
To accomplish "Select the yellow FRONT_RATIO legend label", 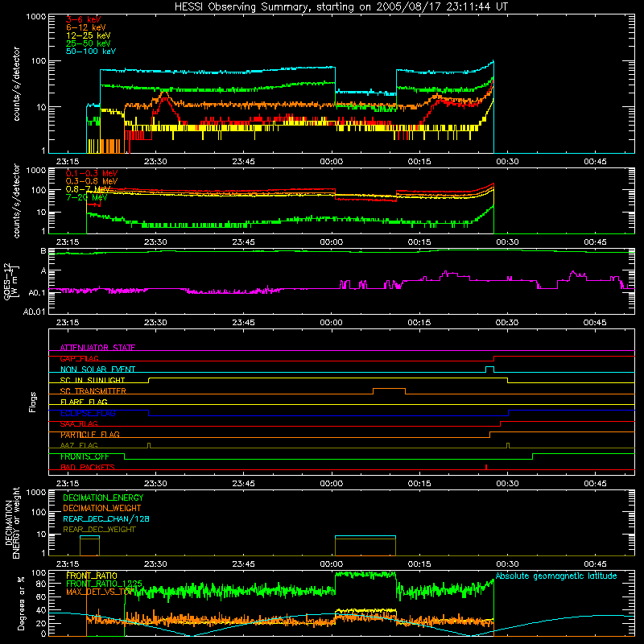I will tap(92, 576).
